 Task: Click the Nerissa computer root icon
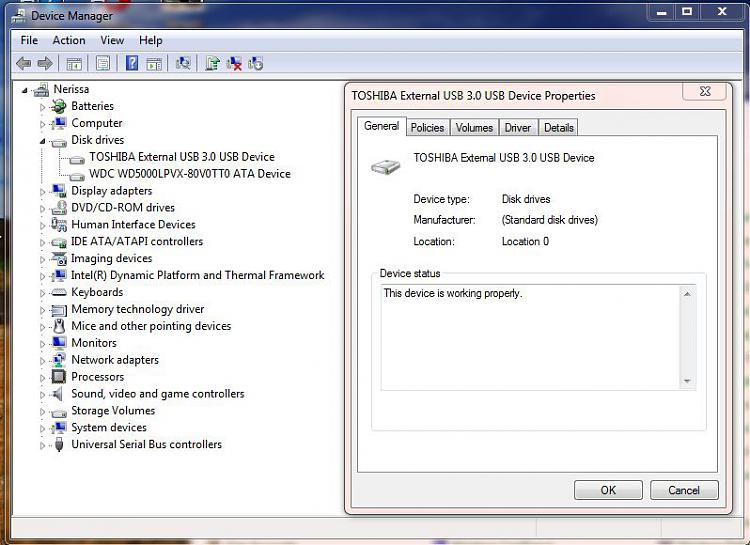click(x=42, y=89)
